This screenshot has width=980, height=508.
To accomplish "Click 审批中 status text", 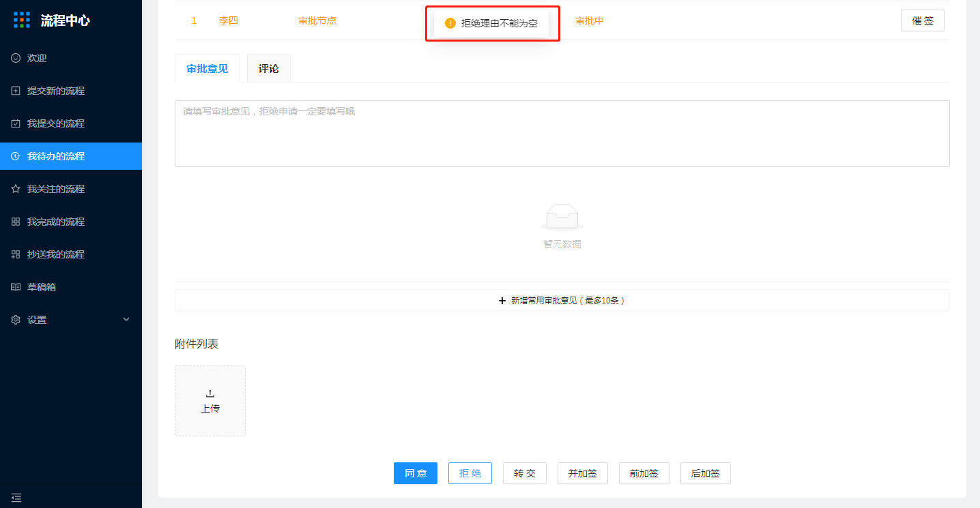I will pyautogui.click(x=590, y=20).
